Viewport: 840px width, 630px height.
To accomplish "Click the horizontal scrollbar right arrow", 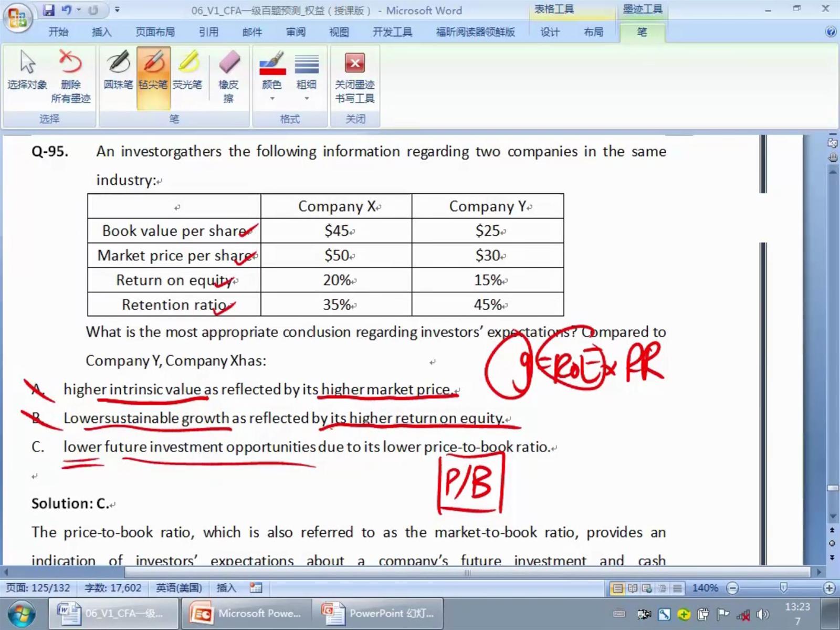I will tap(818, 572).
